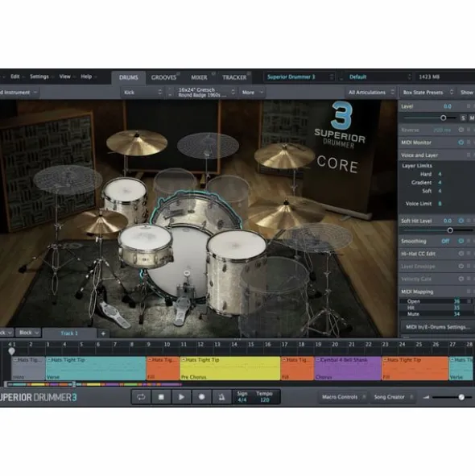This screenshot has width=475, height=476.
Task: Adjust the Soft Hit Level slider
Action: pyautogui.click(x=450, y=230)
